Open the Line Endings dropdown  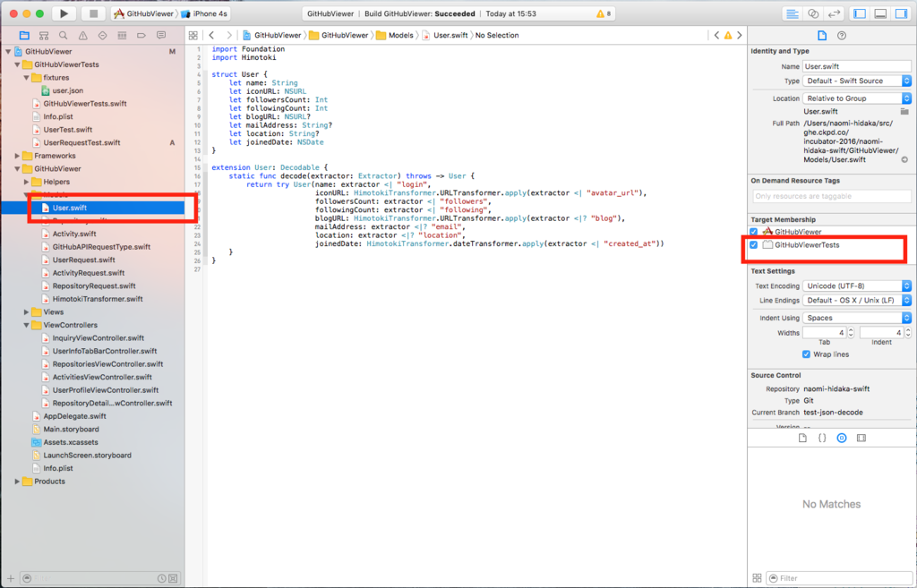[857, 301]
